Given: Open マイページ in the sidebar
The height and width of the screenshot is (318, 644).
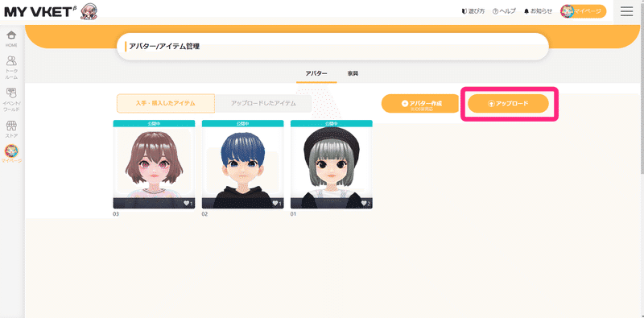Looking at the screenshot, I should [11, 154].
